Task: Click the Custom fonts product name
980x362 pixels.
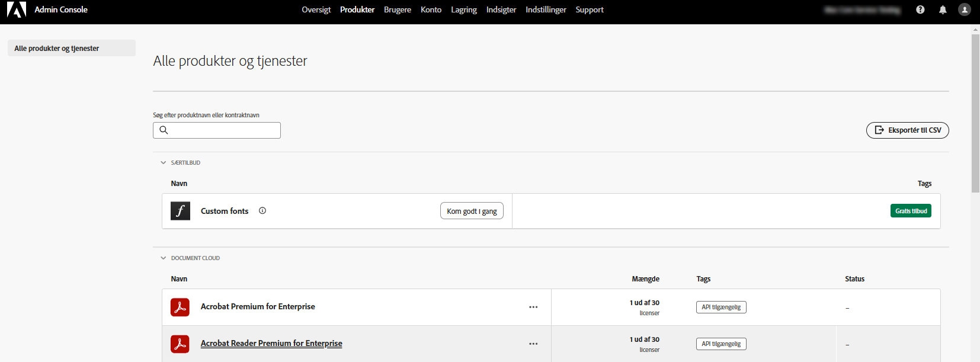Action: pyautogui.click(x=225, y=211)
